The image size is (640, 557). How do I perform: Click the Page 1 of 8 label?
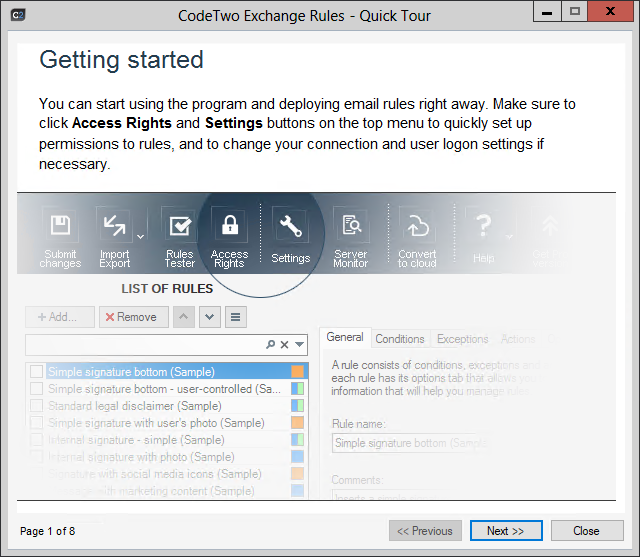click(x=47, y=531)
